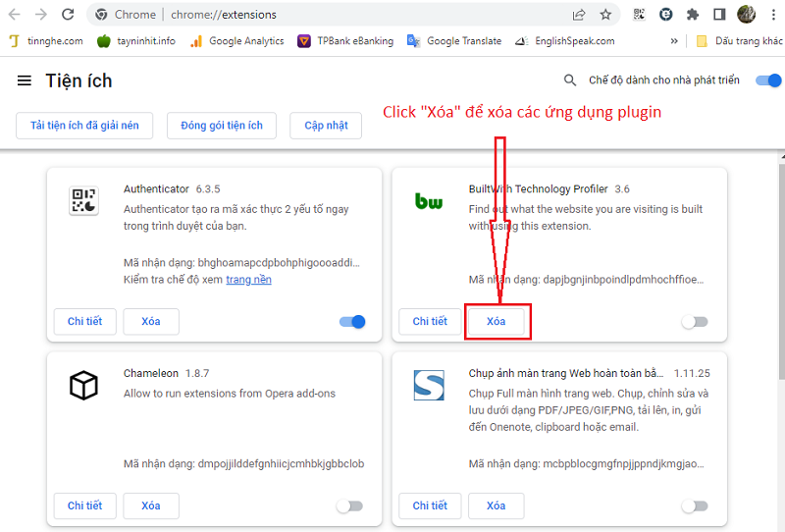Enable the Chameleon extension toggle
This screenshot has width=785, height=532.
[x=349, y=506]
